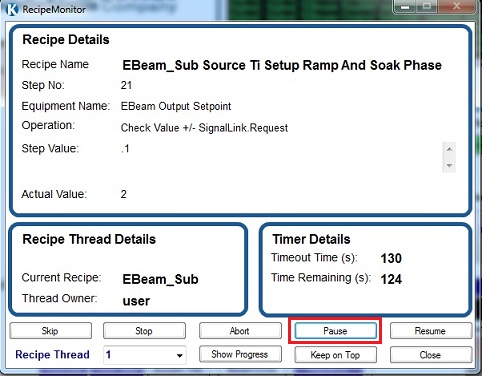Image resolution: width=482 pixels, height=376 pixels.
Task: Maximize the RecipeMonitor window
Action: pyautogui.click(x=427, y=7)
